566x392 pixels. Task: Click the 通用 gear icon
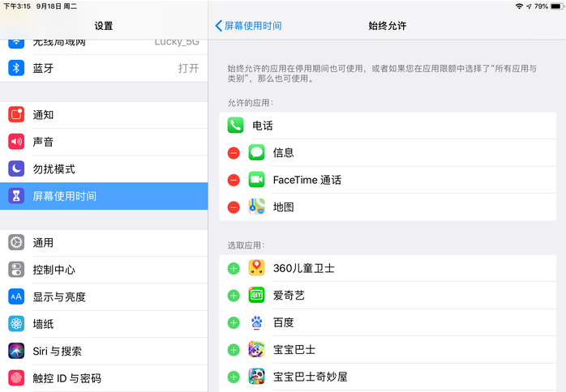tap(16, 242)
